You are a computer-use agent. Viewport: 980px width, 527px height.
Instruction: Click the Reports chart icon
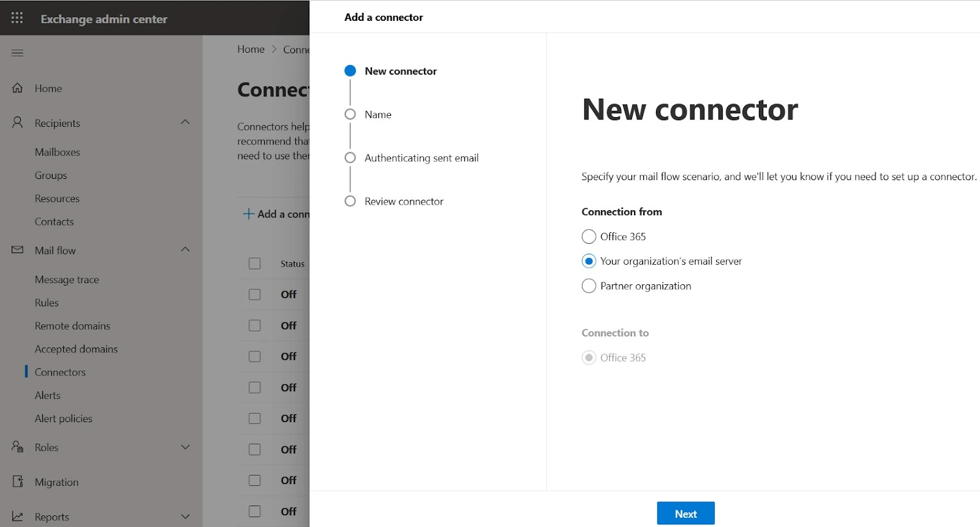coord(17,517)
